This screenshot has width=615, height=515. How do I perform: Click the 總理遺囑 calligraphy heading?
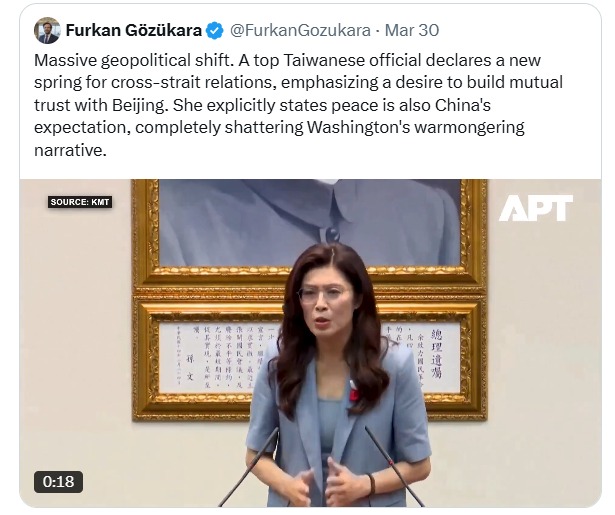click(436, 354)
